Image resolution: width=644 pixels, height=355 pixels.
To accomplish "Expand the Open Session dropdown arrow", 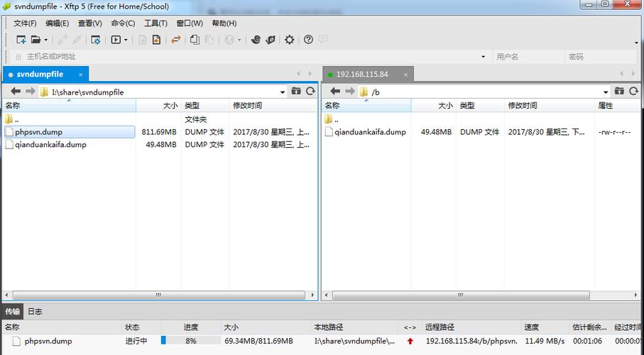I will click(45, 40).
